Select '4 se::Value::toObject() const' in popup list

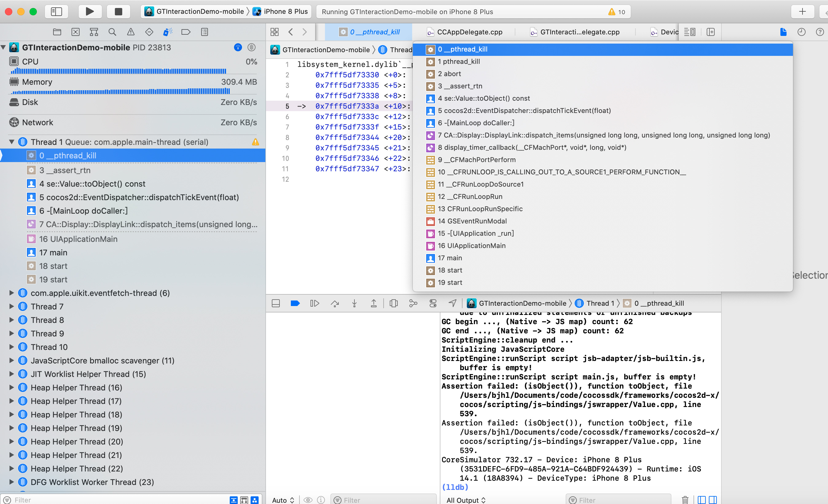(483, 99)
